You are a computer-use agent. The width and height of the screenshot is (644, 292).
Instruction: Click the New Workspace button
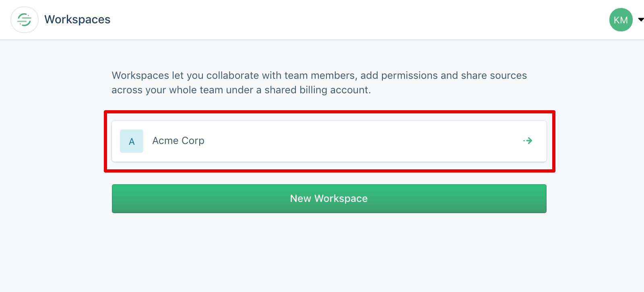click(329, 199)
